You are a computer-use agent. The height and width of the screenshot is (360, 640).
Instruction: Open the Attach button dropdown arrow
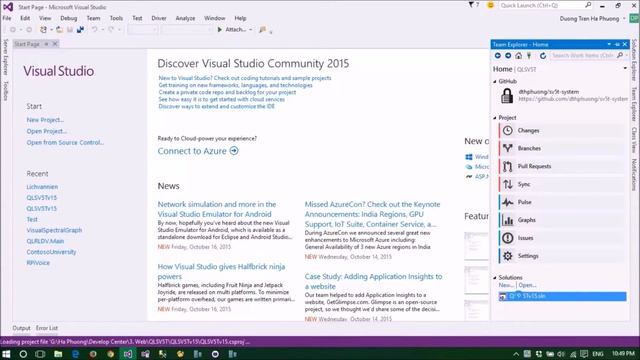(251, 30)
